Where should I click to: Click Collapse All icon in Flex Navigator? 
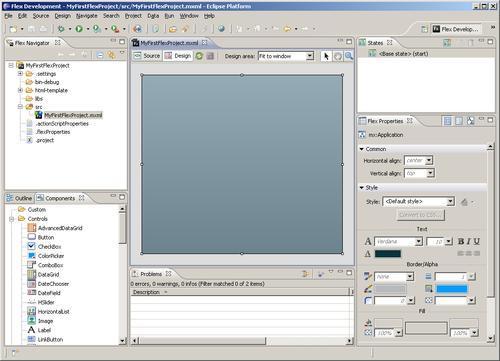click(100, 55)
